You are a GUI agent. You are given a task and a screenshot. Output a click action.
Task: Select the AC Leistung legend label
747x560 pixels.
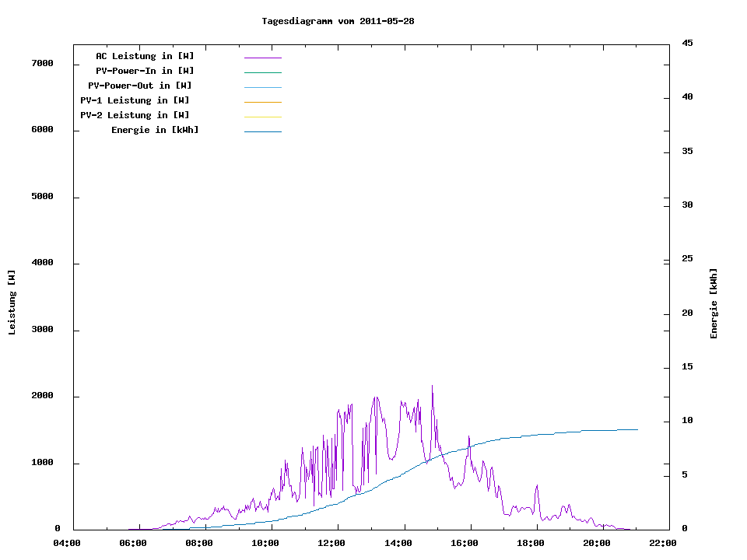pos(145,56)
